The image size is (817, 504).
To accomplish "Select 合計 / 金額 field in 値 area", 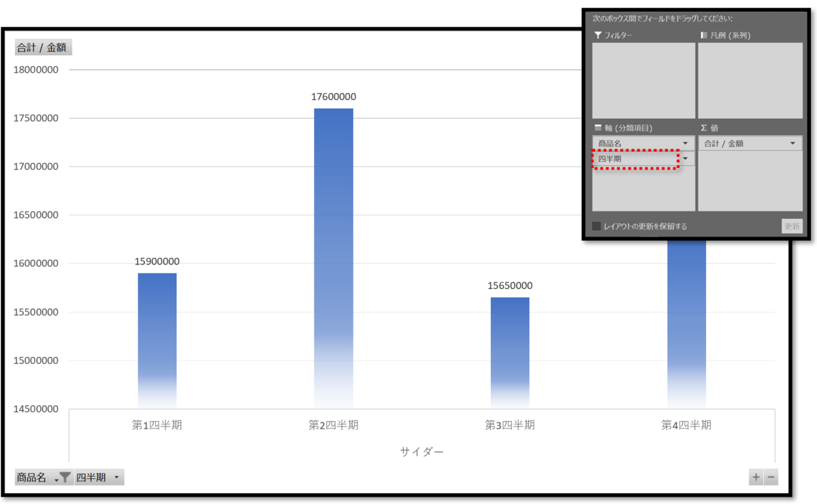I will (x=750, y=144).
